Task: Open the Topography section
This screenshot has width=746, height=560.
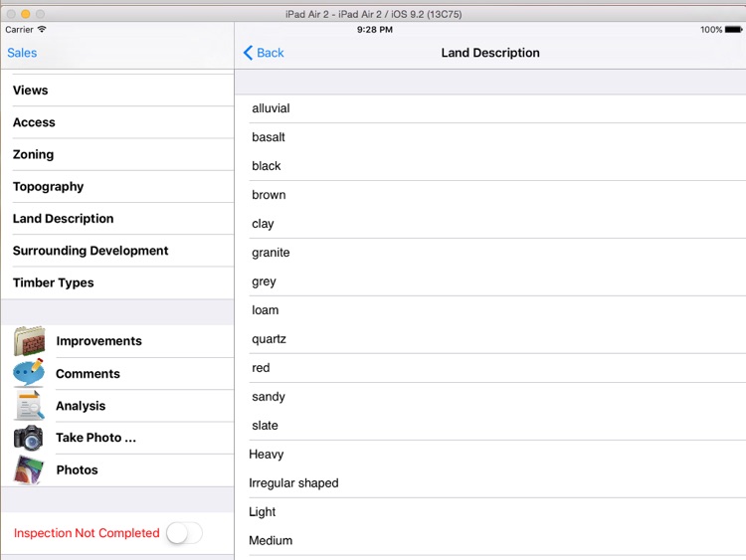Action: pyautogui.click(x=117, y=187)
